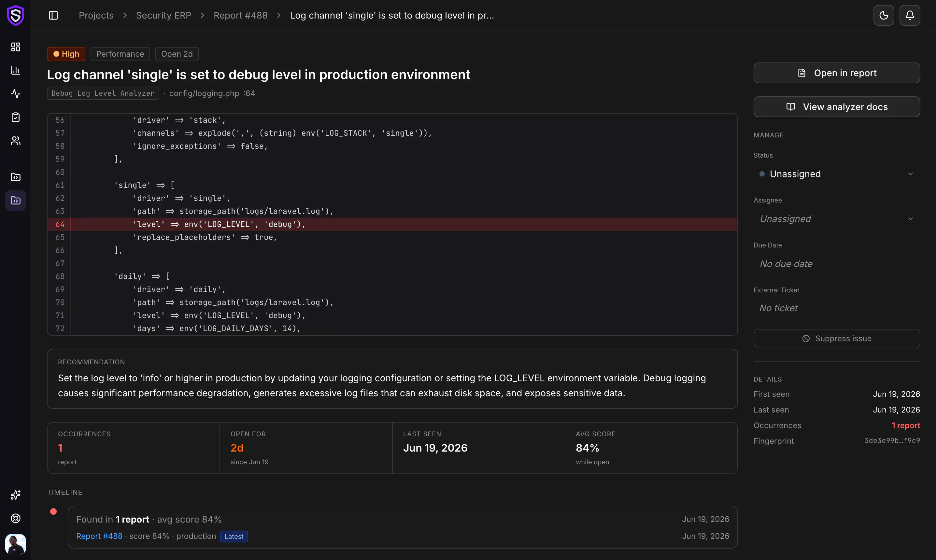The height and width of the screenshot is (560, 936).
Task: Expand the Assignee Unassigned dropdown
Action: pyautogui.click(x=837, y=219)
